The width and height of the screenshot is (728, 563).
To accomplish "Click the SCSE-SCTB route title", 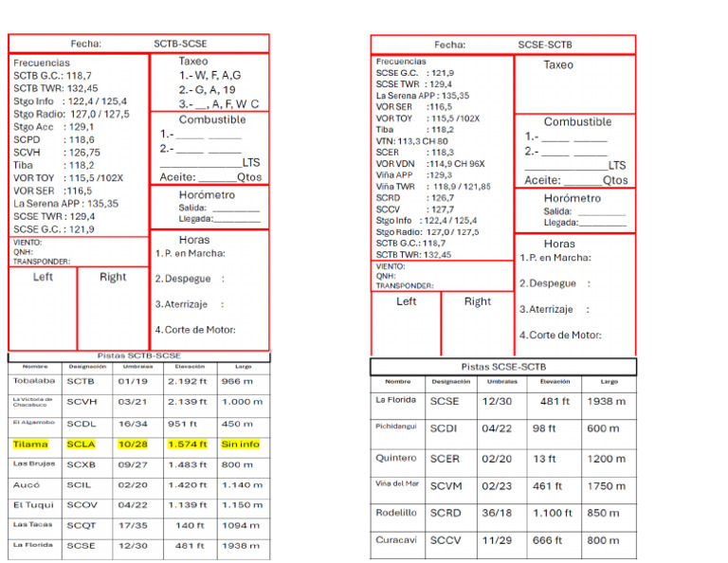I will point(545,45).
